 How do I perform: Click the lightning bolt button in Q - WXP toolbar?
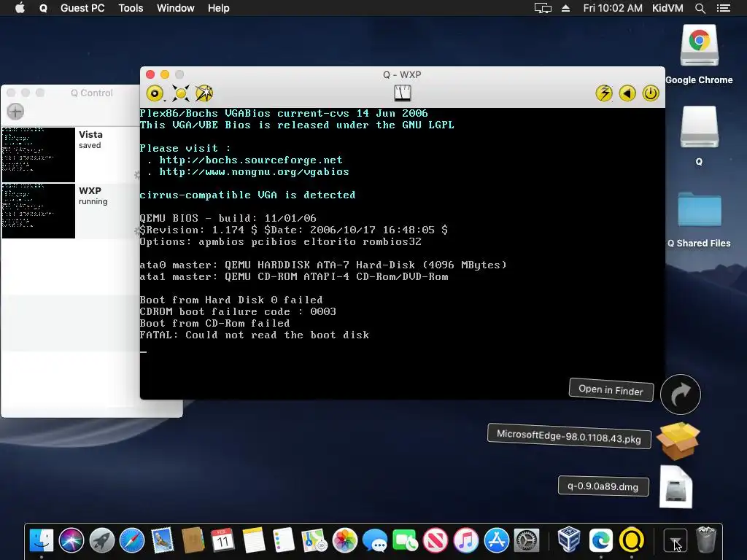[x=604, y=93]
